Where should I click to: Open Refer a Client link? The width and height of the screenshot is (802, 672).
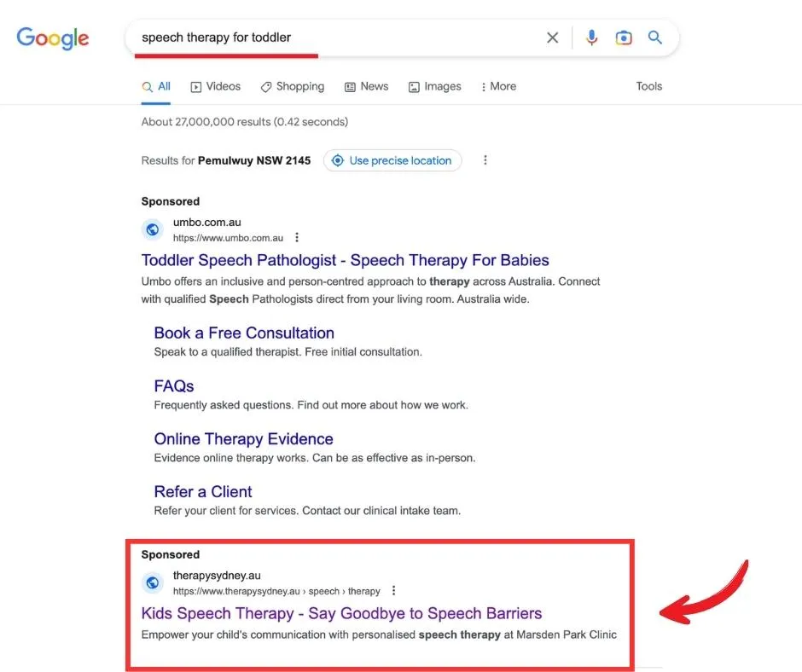click(x=203, y=491)
